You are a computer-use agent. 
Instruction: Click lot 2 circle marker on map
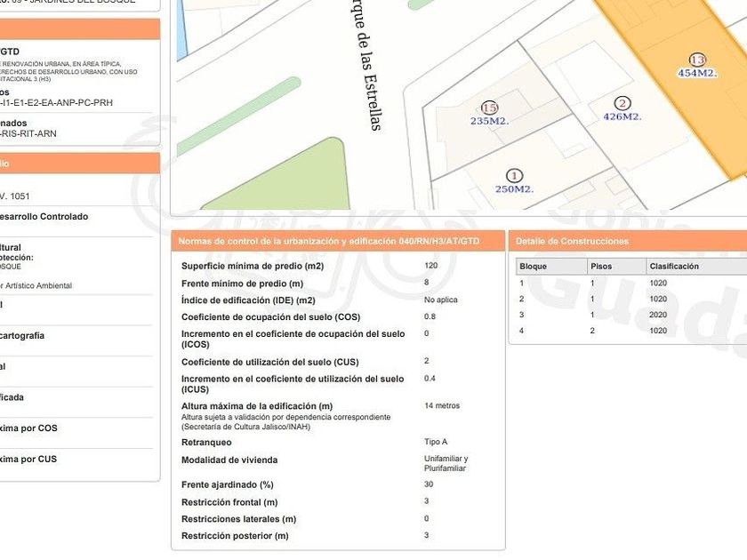coord(622,103)
